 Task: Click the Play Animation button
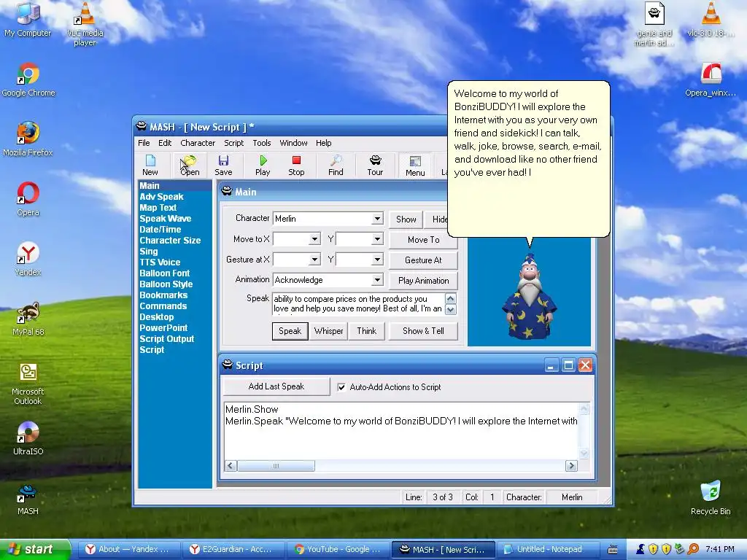coord(423,281)
